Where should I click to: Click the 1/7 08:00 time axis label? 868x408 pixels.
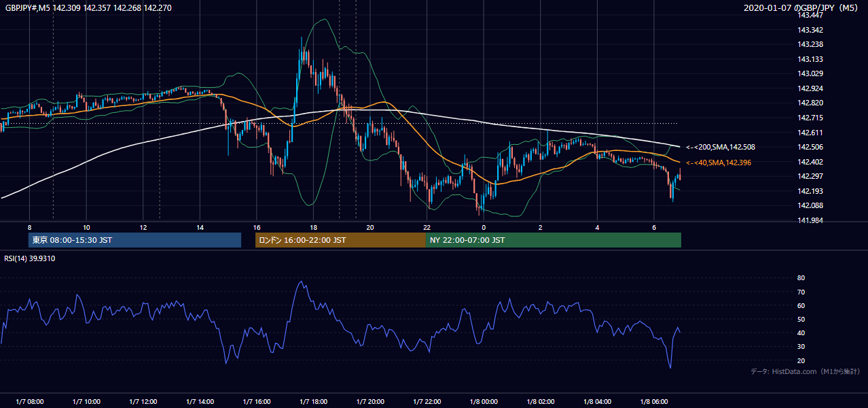[29, 402]
